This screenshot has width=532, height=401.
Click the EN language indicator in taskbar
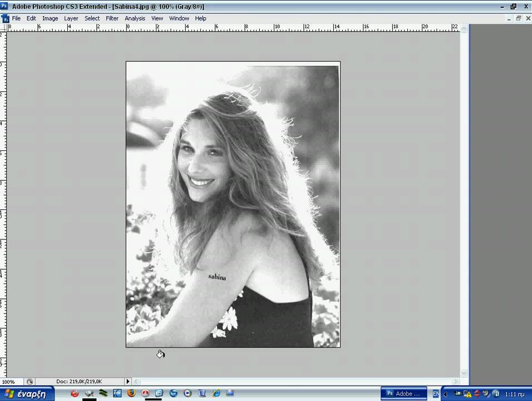coord(436,394)
